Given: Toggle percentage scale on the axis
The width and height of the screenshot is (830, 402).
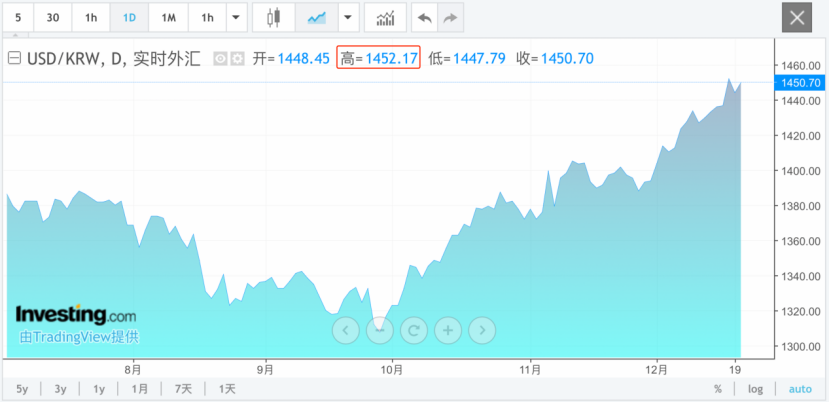Looking at the screenshot, I should point(717,389).
